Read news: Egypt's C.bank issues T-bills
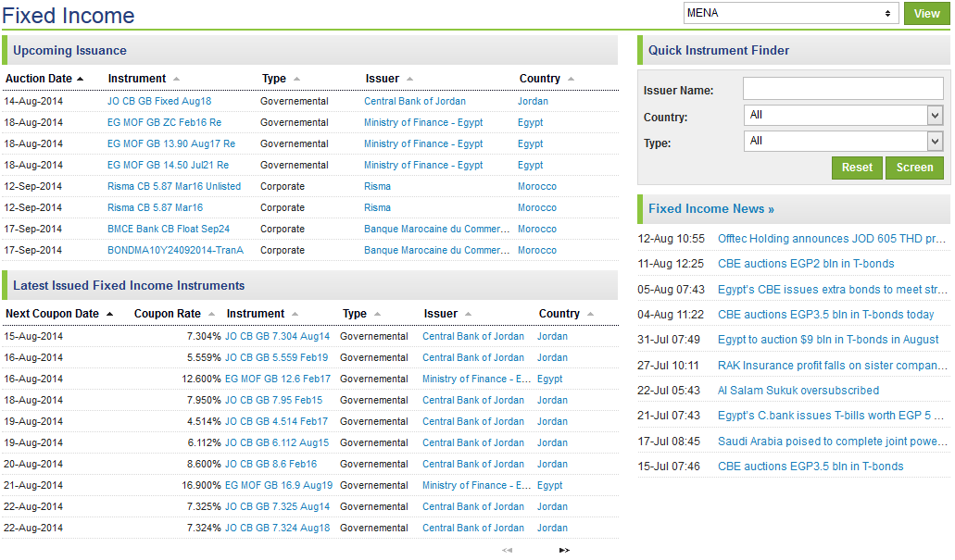Image resolution: width=955 pixels, height=560 pixels. click(831, 416)
